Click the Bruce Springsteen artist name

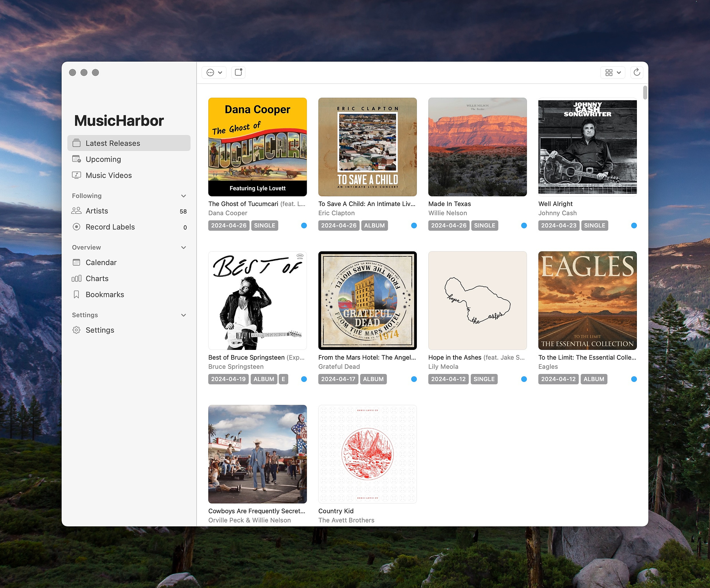pyautogui.click(x=236, y=367)
